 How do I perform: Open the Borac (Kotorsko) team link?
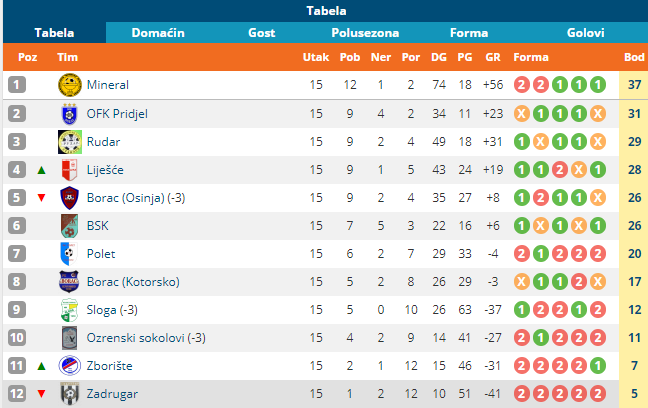click(x=133, y=282)
